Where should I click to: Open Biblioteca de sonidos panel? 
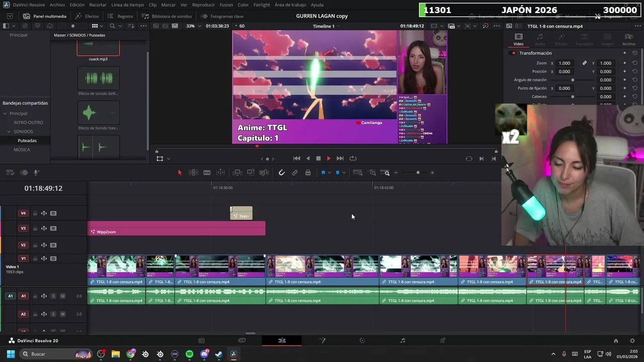[x=167, y=16]
